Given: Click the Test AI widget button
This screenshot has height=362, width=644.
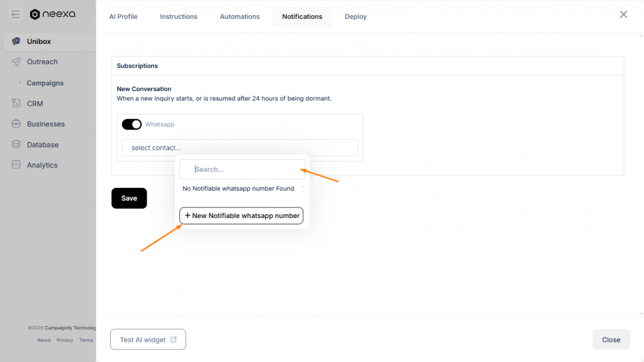Looking at the screenshot, I should pos(148,339).
